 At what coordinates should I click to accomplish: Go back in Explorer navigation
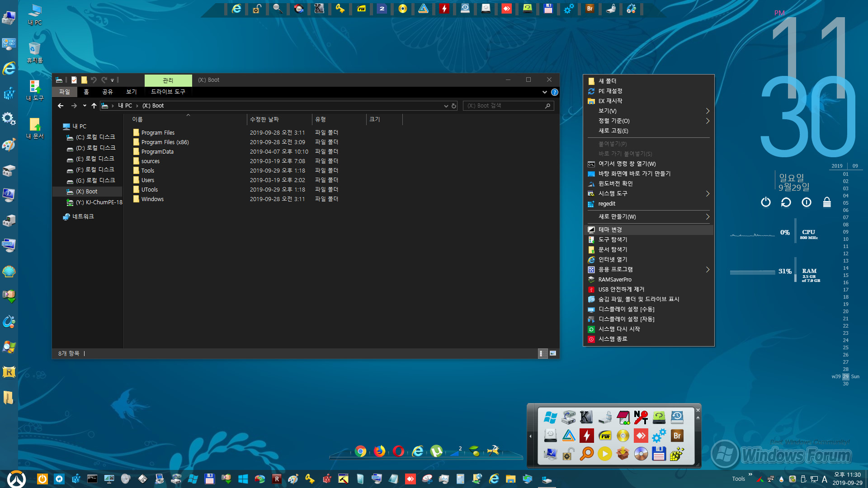pos(61,106)
